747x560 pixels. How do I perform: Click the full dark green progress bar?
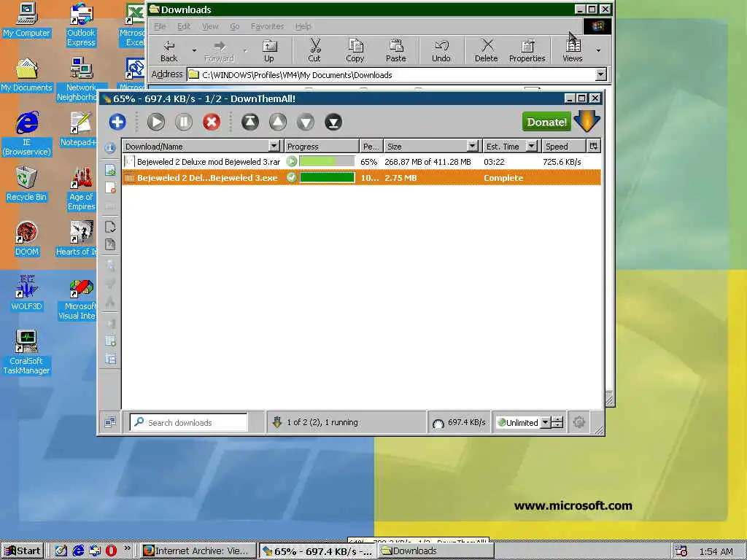[x=327, y=178]
